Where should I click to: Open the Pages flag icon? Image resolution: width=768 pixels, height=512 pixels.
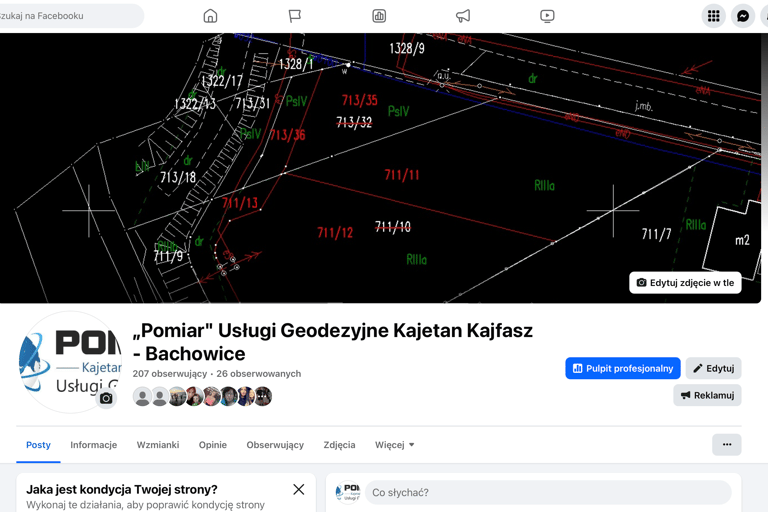pos(294,16)
